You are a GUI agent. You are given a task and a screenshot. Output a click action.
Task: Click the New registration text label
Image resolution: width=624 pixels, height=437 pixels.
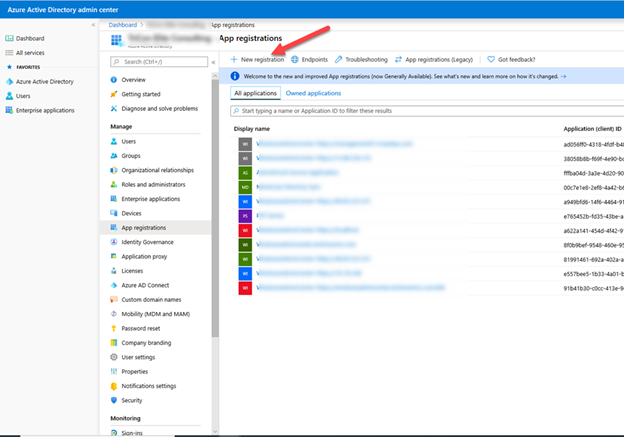[x=262, y=60]
